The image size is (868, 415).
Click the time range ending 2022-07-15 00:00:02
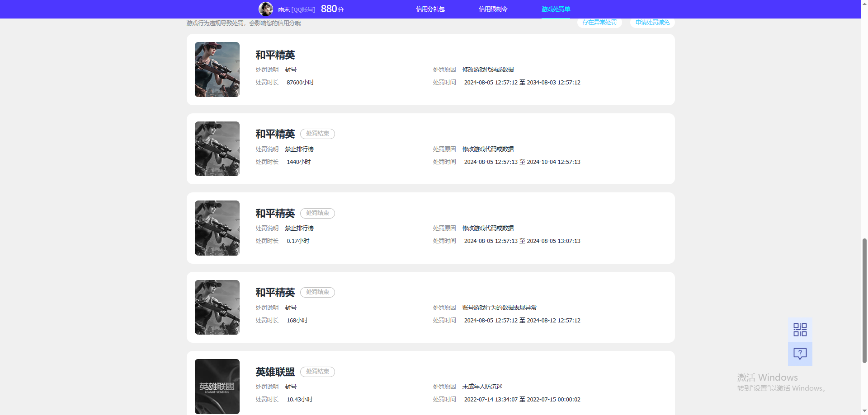coord(522,400)
